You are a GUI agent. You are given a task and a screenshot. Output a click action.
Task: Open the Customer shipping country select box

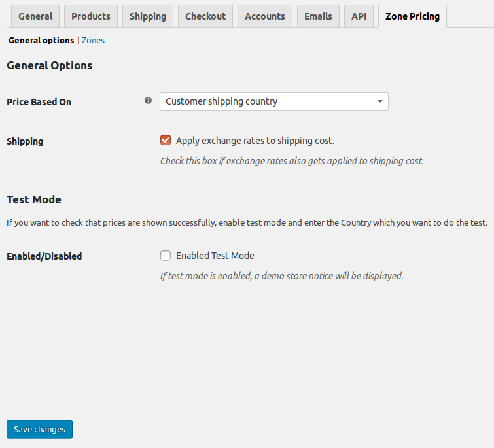(273, 101)
